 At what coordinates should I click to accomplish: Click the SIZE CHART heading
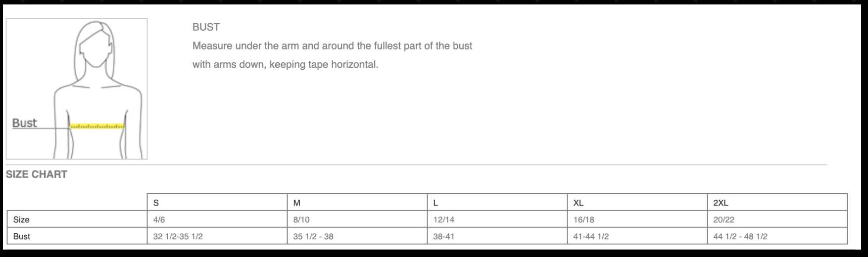(37, 174)
